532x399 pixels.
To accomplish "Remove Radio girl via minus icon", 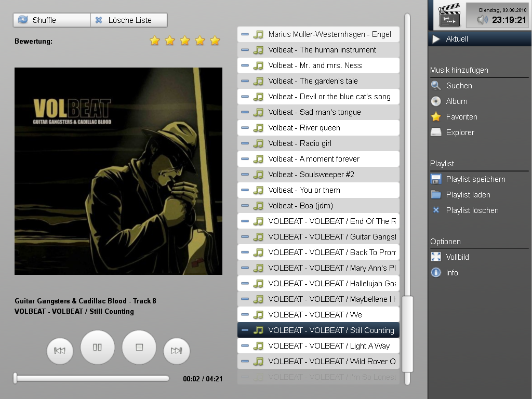I will tap(245, 143).
